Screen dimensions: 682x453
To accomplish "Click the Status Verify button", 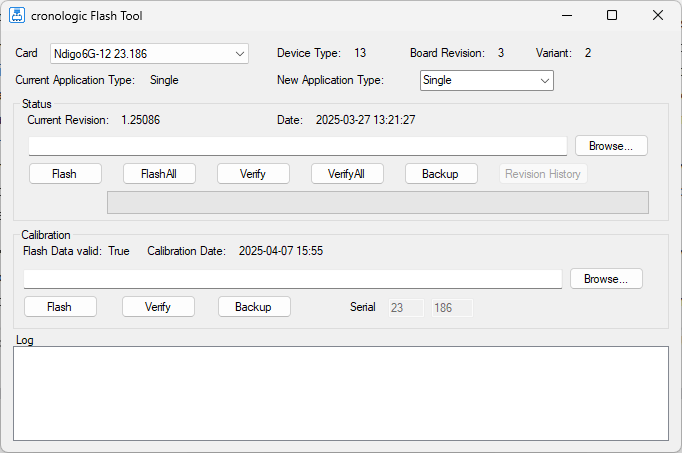I will click(x=253, y=174).
